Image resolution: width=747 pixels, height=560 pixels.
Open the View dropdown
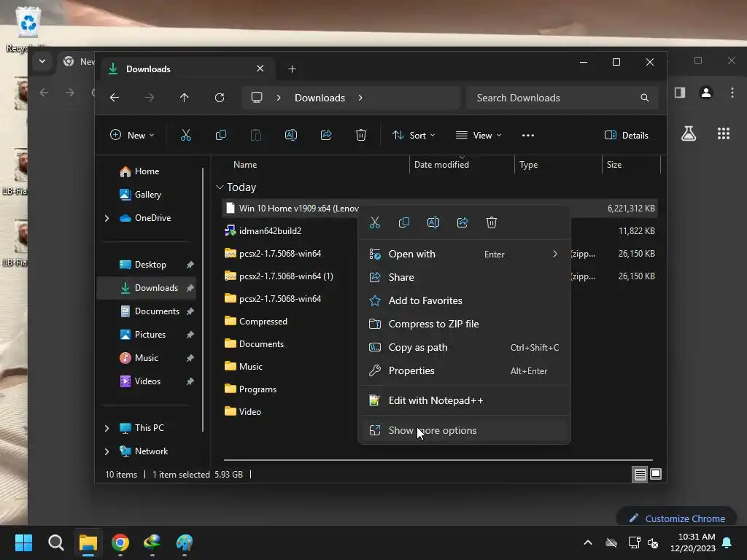479,135
